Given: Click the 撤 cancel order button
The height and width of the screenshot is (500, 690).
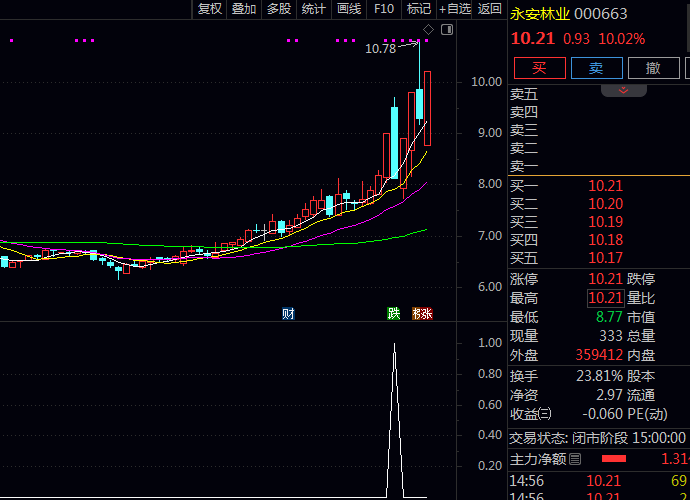Looking at the screenshot, I should pos(653,68).
